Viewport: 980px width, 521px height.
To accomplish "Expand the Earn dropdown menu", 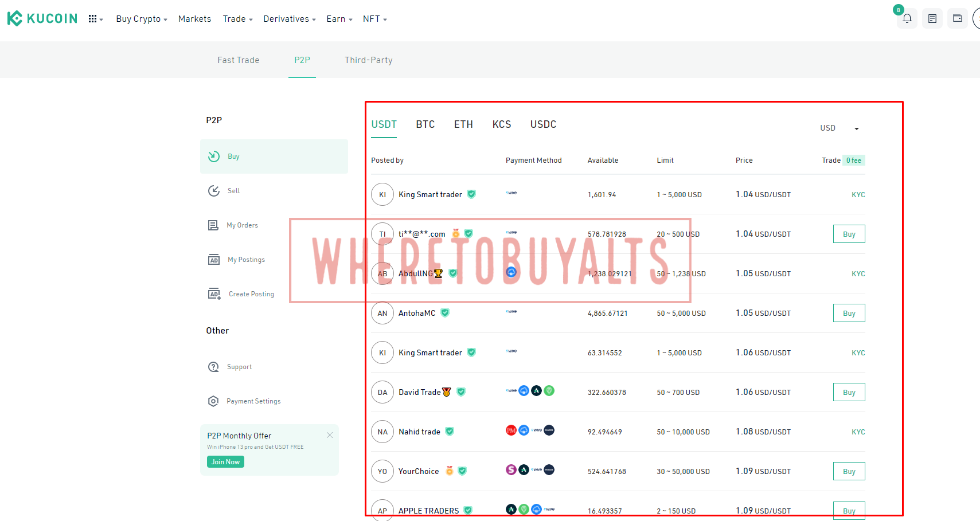I will pos(339,19).
